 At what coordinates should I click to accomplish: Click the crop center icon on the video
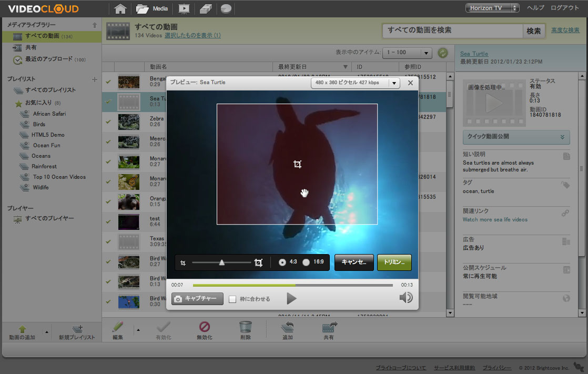click(x=297, y=164)
